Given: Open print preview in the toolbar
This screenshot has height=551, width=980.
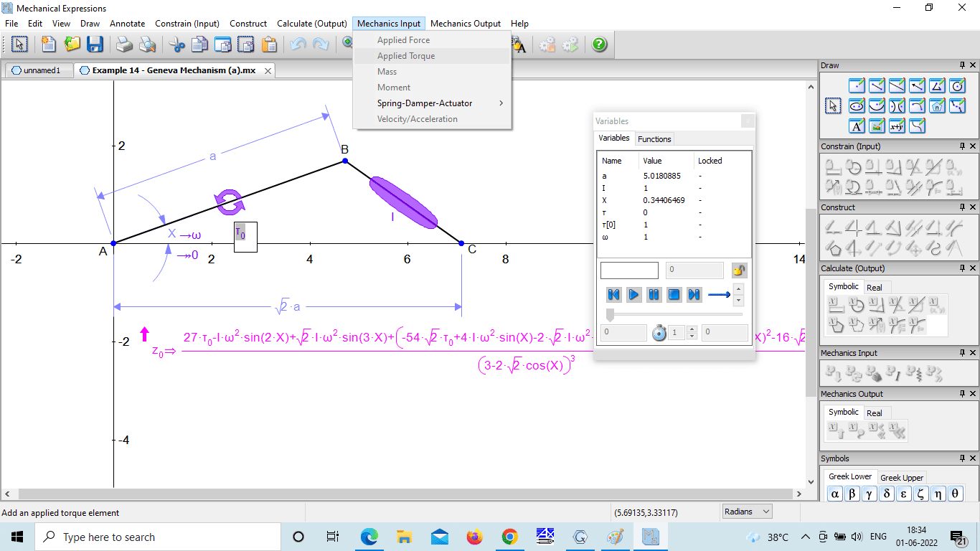Looking at the screenshot, I should pyautogui.click(x=148, y=44).
